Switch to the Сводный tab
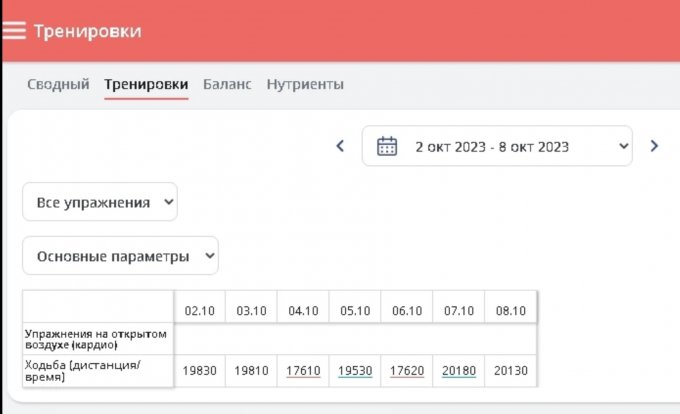 58,85
